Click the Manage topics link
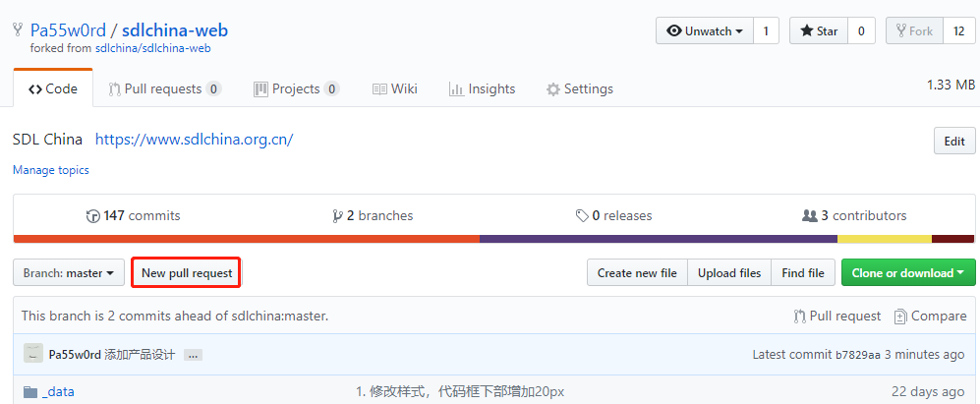The height and width of the screenshot is (404, 980). (x=51, y=170)
